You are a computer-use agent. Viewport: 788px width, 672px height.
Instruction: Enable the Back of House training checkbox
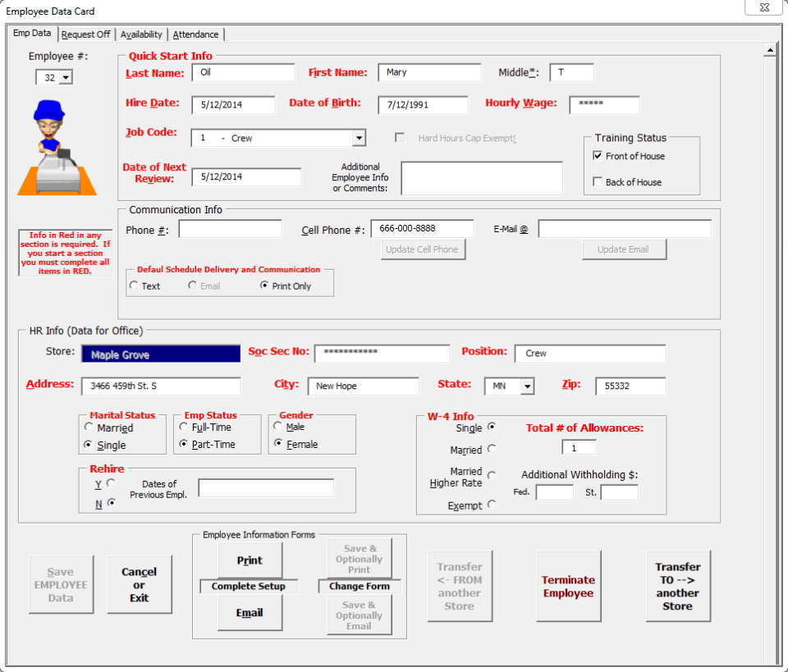597,181
